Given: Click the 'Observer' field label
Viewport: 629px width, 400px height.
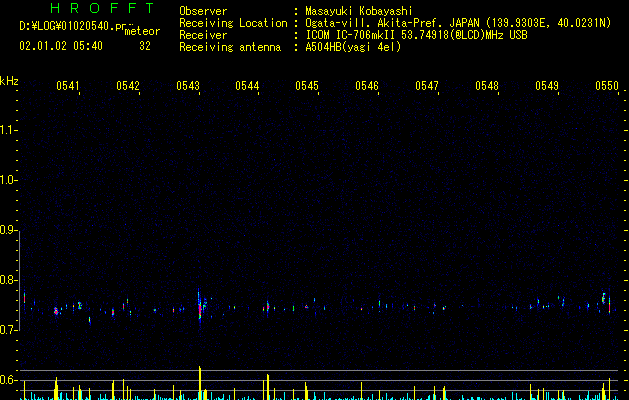Looking at the screenshot, I should tap(203, 11).
